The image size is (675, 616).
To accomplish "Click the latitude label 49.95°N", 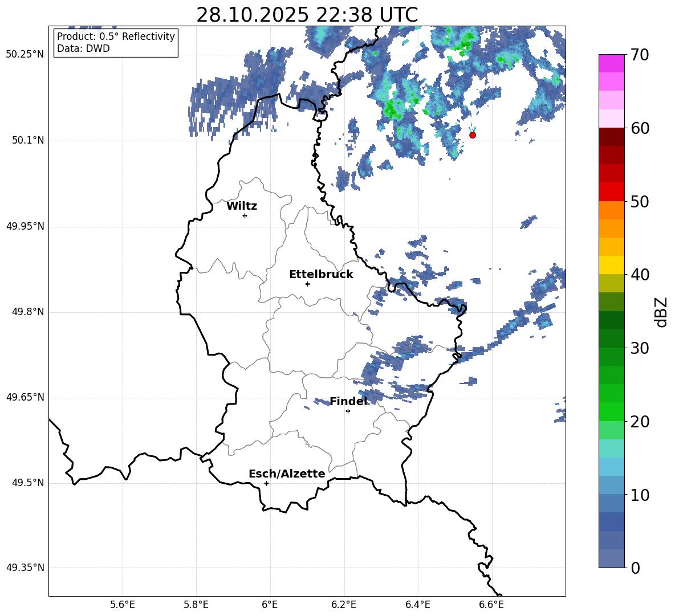I will coord(25,226).
